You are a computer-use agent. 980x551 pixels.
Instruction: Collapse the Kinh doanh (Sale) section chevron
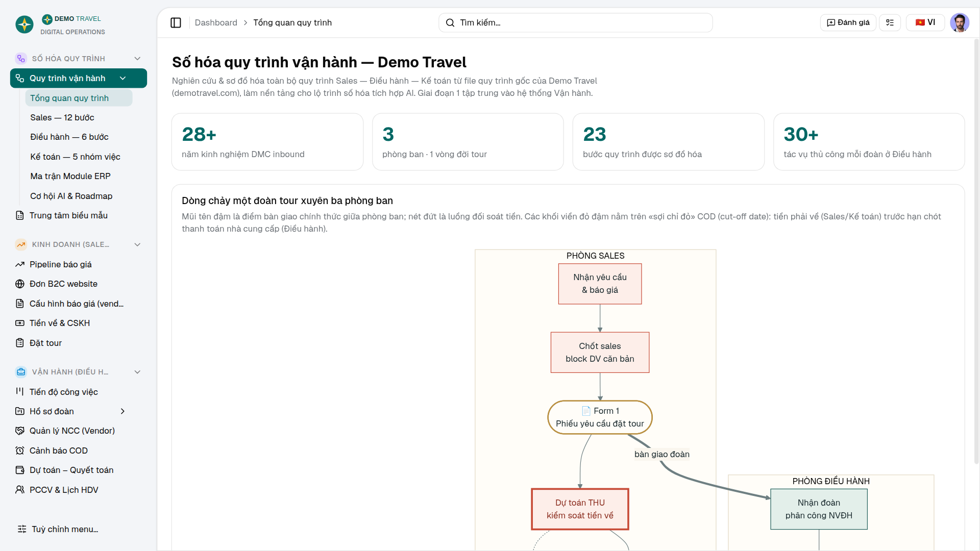pos(137,244)
